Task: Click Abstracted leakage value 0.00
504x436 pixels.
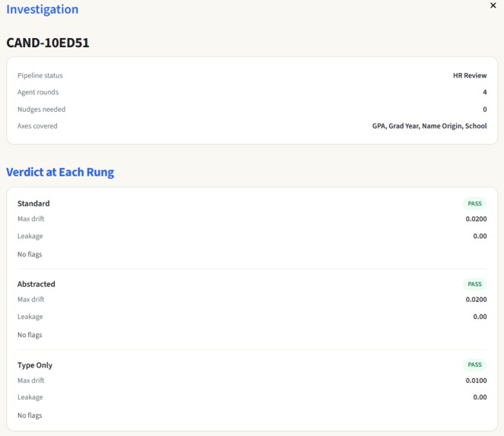Action: click(480, 317)
